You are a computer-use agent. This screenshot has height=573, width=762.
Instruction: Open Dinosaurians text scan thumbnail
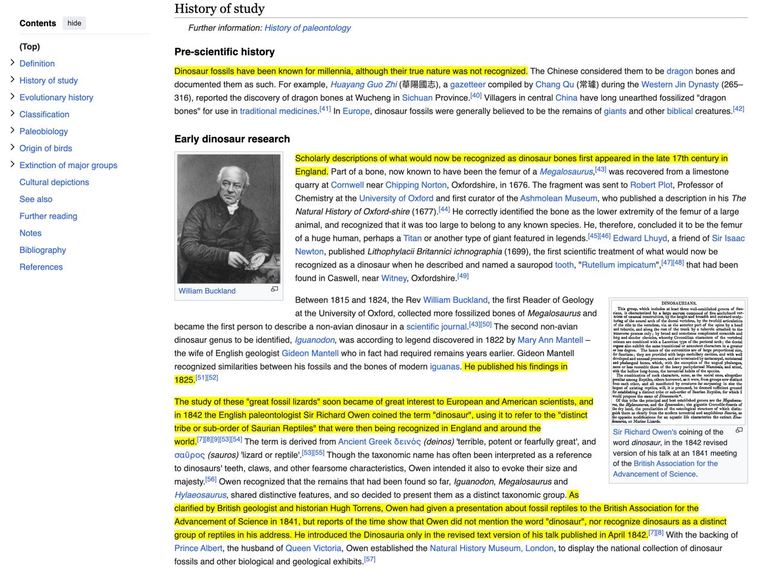pyautogui.click(x=678, y=362)
